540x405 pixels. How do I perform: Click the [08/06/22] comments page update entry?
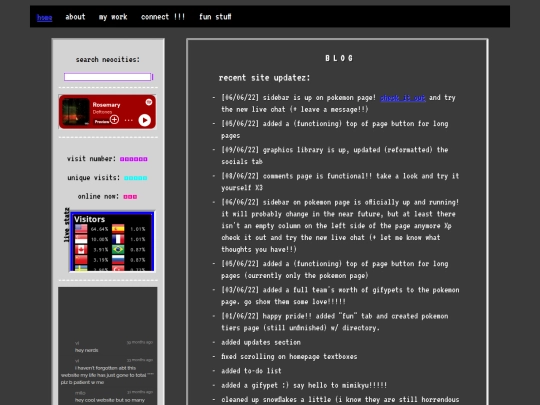pyautogui.click(x=340, y=182)
